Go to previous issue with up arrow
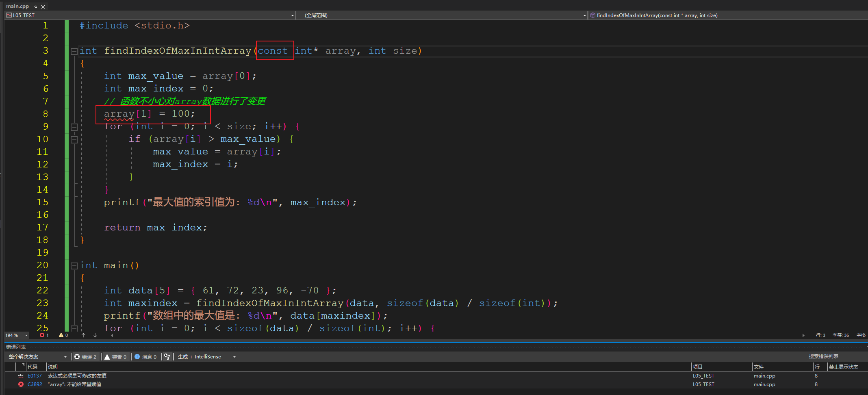This screenshot has height=395, width=868. pos(83,335)
